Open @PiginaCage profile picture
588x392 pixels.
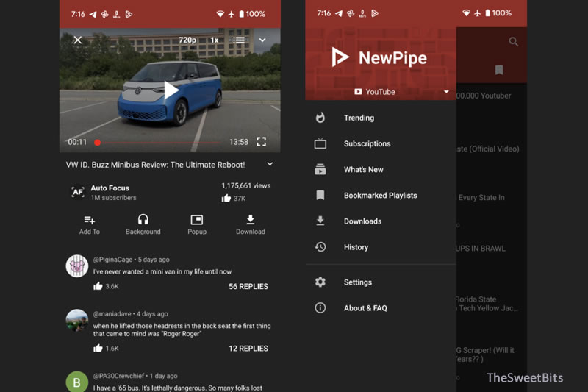tap(77, 266)
